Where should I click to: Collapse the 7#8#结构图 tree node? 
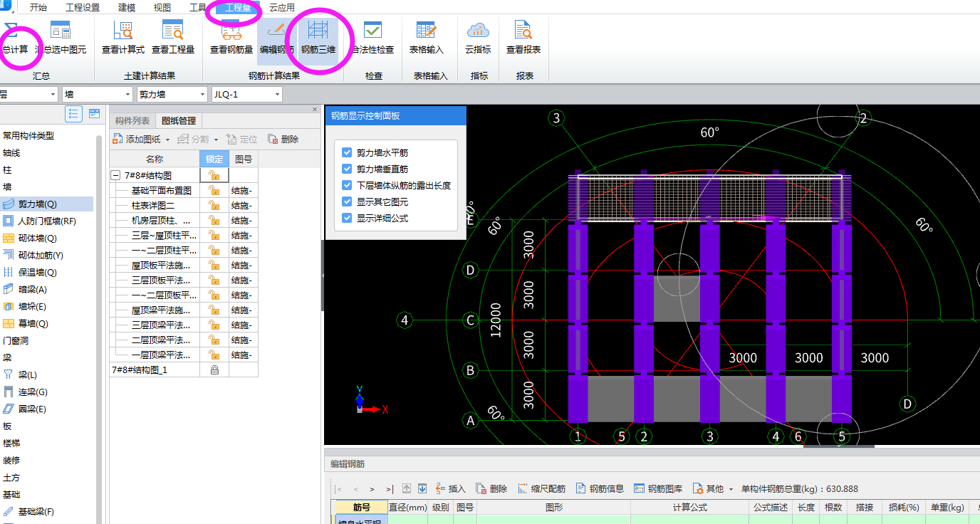point(116,175)
